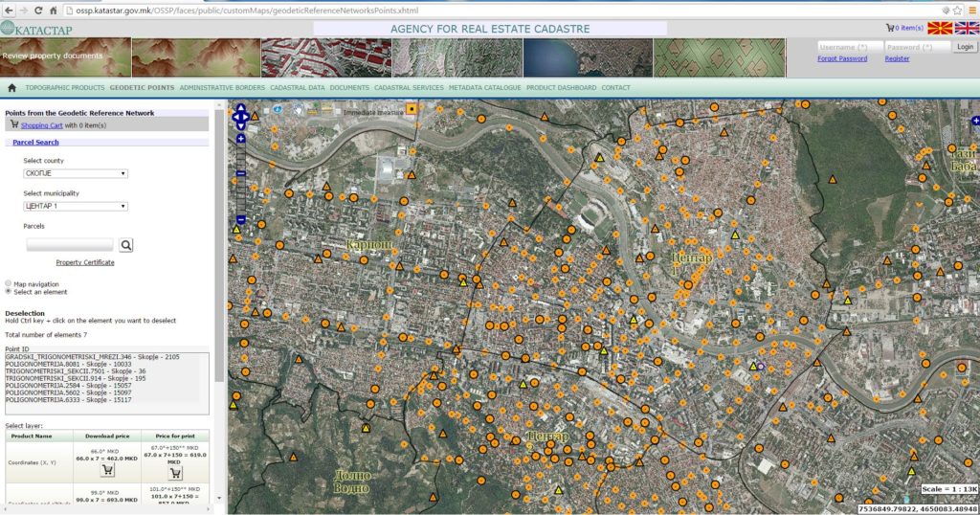Viewport: 980px width, 515px height.
Task: Select the Map navigation radio button
Action: tap(9, 284)
